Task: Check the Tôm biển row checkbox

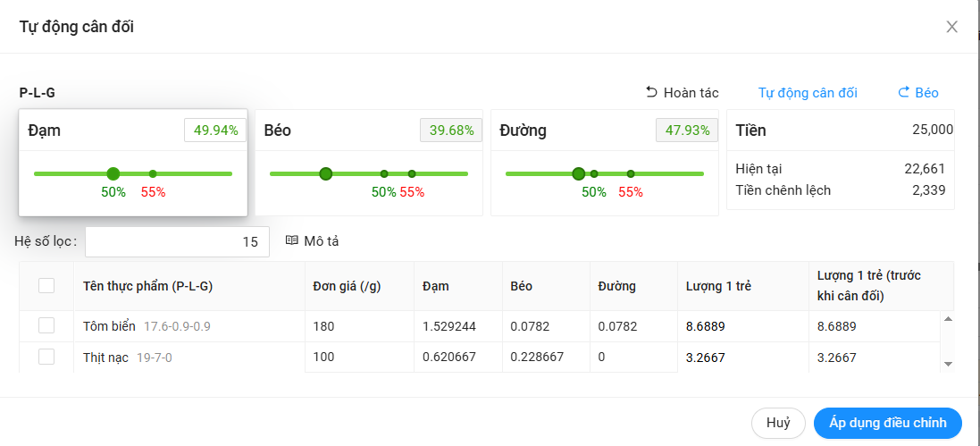Action: [x=46, y=326]
